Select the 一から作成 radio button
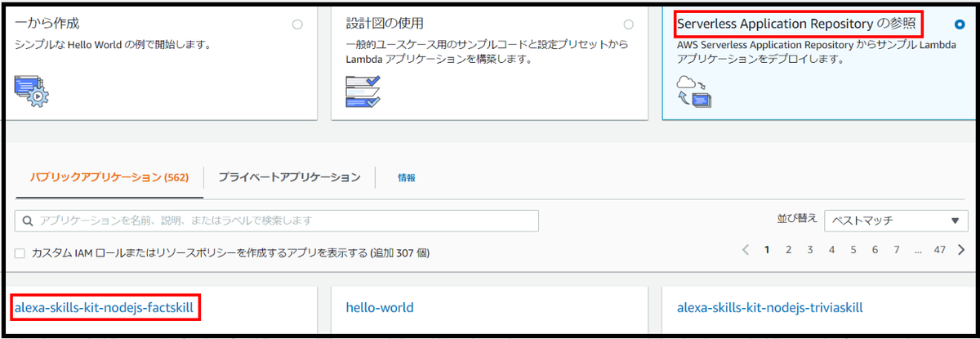The image size is (980, 339). 297,25
